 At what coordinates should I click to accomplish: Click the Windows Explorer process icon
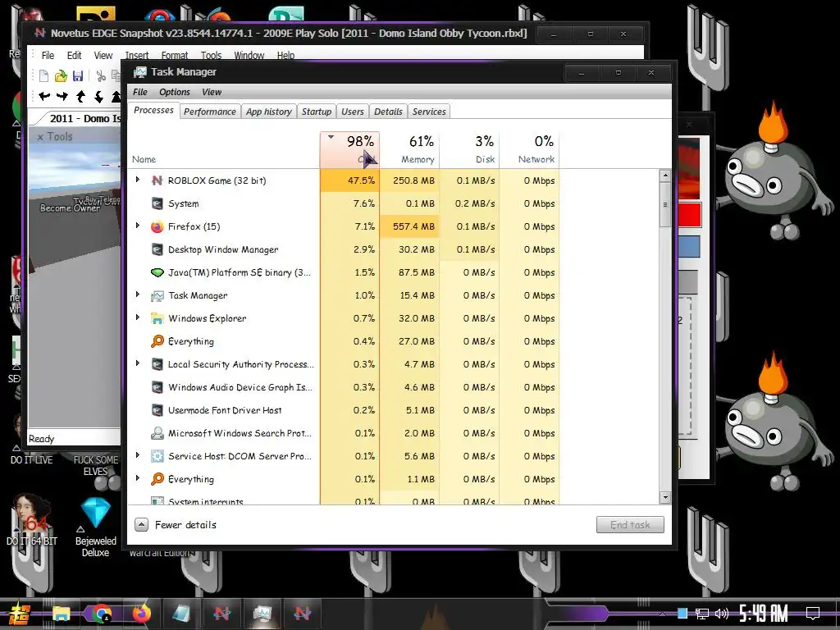click(157, 319)
